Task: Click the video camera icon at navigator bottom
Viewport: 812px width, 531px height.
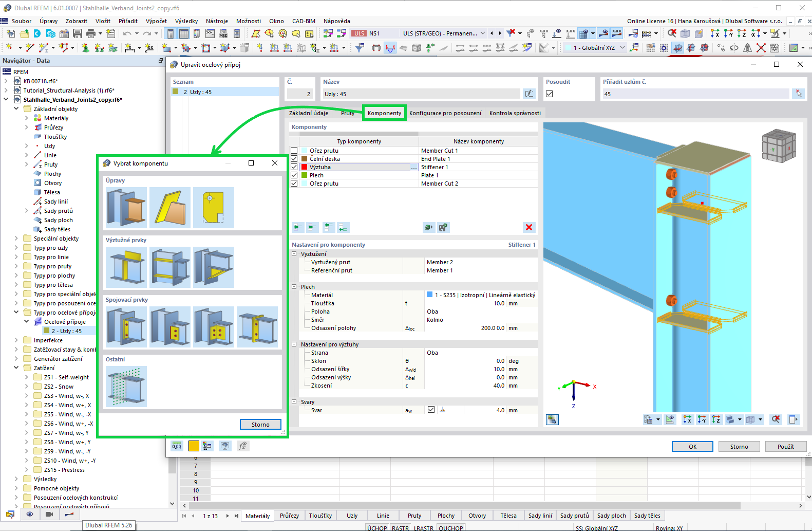Action: pyautogui.click(x=49, y=514)
